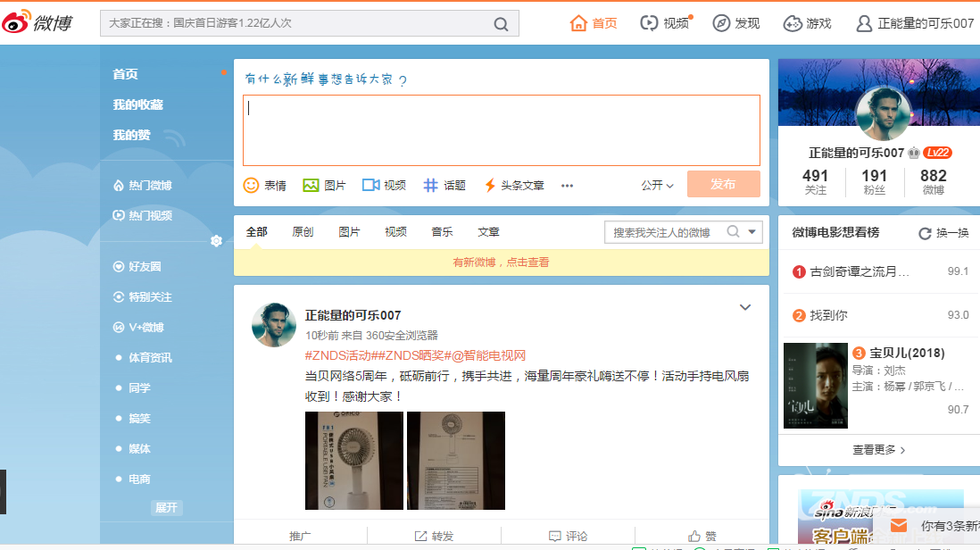The image size is (980, 550).
Task: Click the search magnifier icon in top bar
Action: click(502, 24)
